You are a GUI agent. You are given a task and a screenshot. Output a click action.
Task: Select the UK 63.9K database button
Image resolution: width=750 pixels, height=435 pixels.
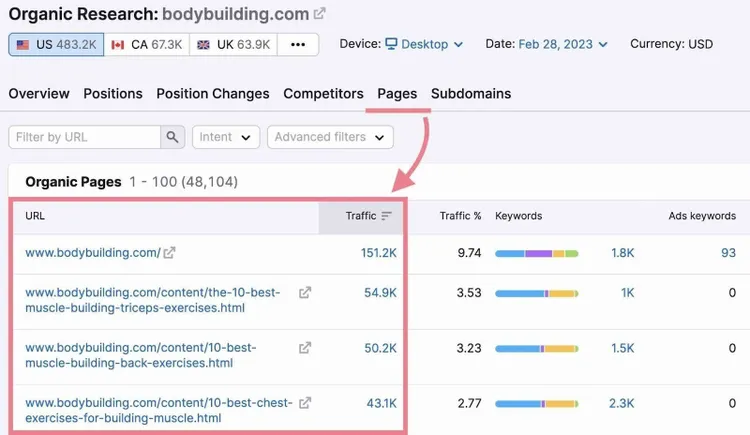pos(233,45)
